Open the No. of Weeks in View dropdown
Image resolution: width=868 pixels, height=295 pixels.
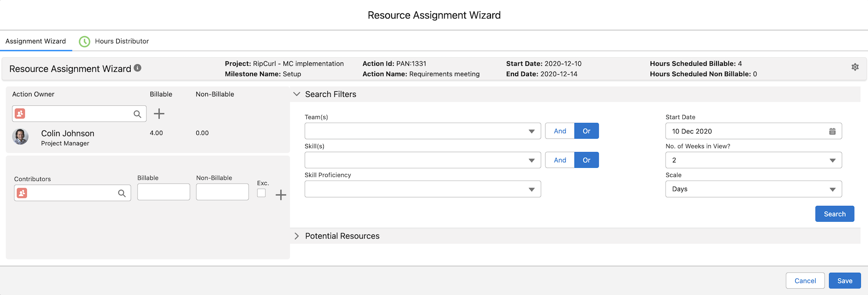click(754, 160)
